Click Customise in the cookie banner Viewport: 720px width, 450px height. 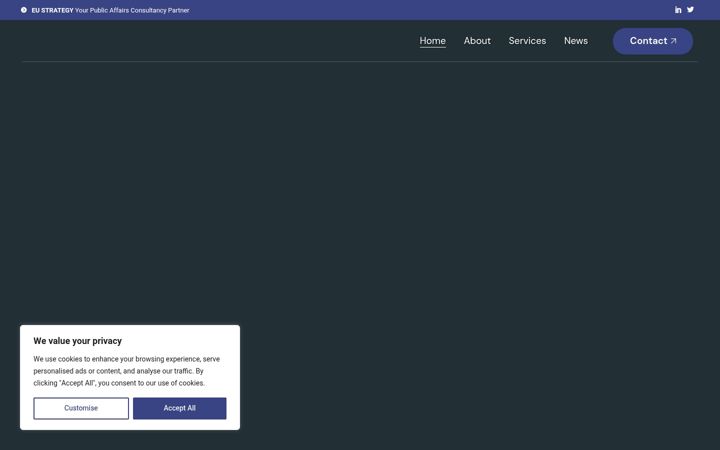point(81,408)
